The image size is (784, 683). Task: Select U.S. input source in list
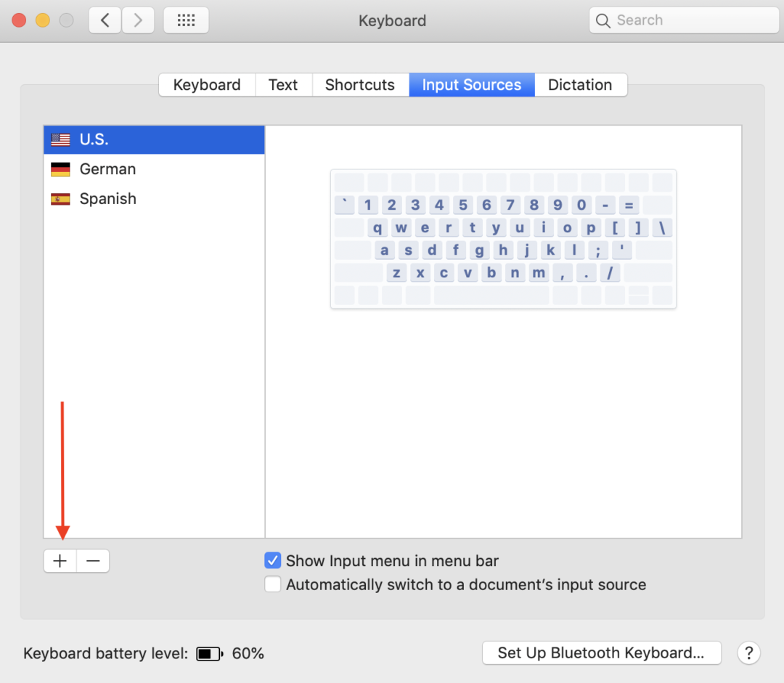153,139
